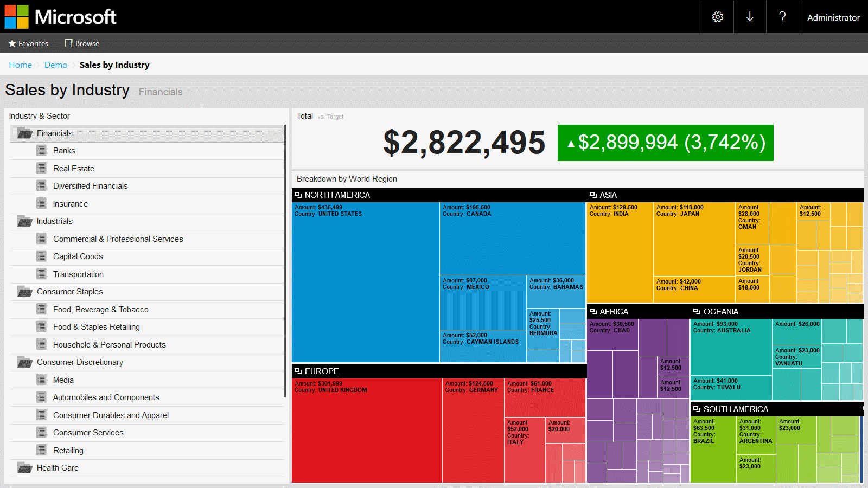Image resolution: width=868 pixels, height=488 pixels.
Task: Click the Health Care folder icon
Action: [x=25, y=468]
